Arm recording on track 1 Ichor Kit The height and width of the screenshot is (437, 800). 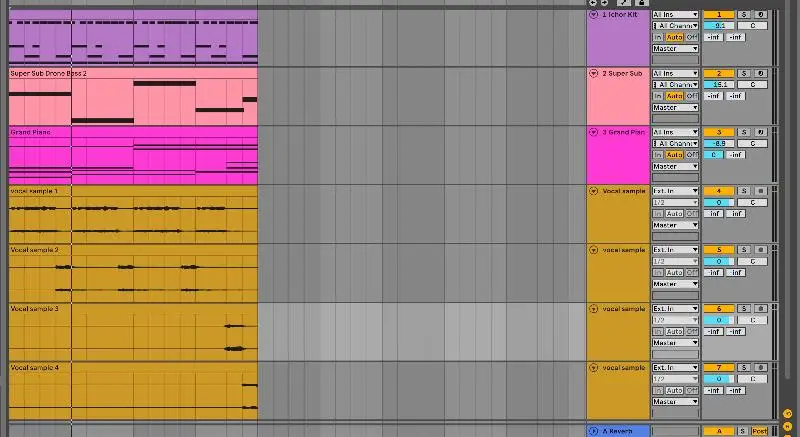(761, 15)
